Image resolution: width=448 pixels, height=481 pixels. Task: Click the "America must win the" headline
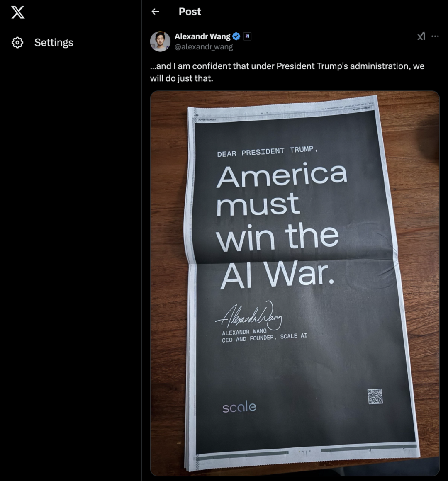click(x=281, y=206)
